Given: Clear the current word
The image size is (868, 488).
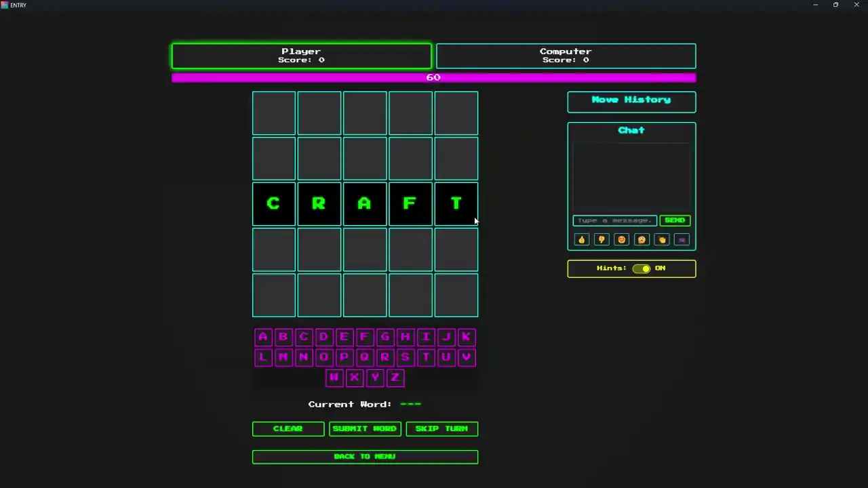Looking at the screenshot, I should tap(288, 429).
